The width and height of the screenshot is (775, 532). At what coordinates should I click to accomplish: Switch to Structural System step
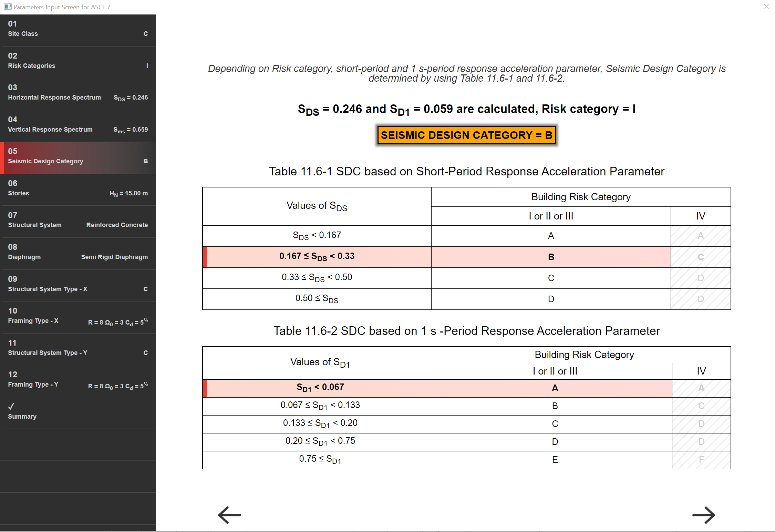click(x=78, y=221)
